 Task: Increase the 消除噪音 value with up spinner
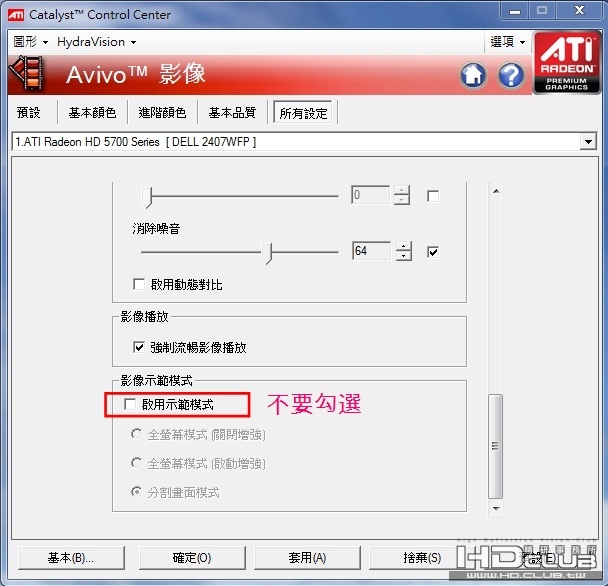404,246
